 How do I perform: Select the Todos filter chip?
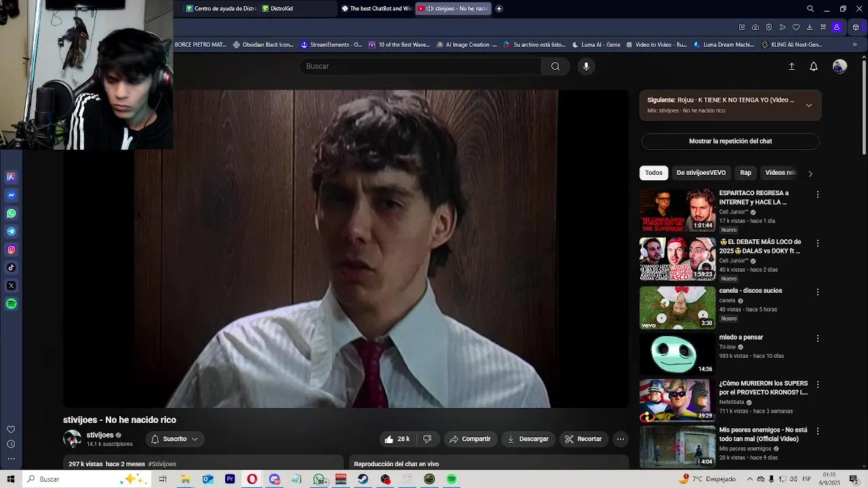(654, 173)
